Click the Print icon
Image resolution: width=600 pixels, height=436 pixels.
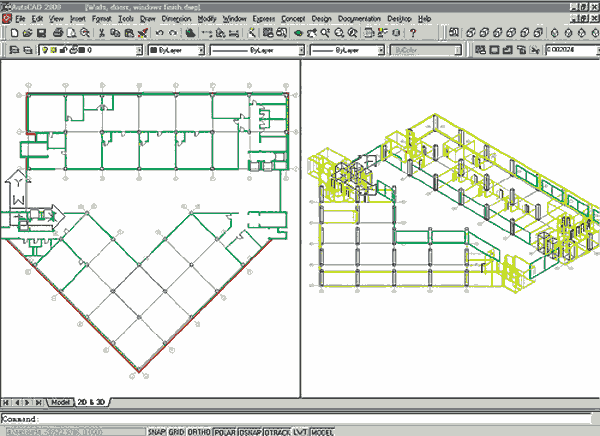(59, 33)
